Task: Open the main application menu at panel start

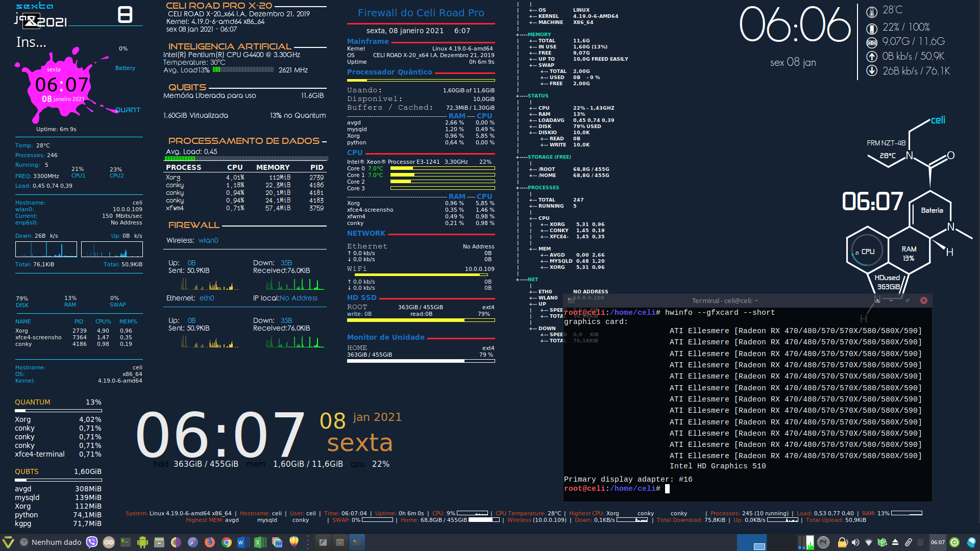Action: pos(8,542)
